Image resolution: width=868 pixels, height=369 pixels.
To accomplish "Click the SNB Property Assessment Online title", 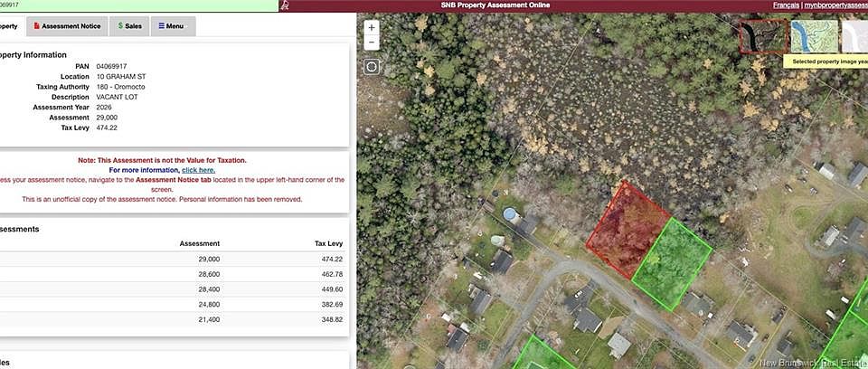I will (495, 5).
